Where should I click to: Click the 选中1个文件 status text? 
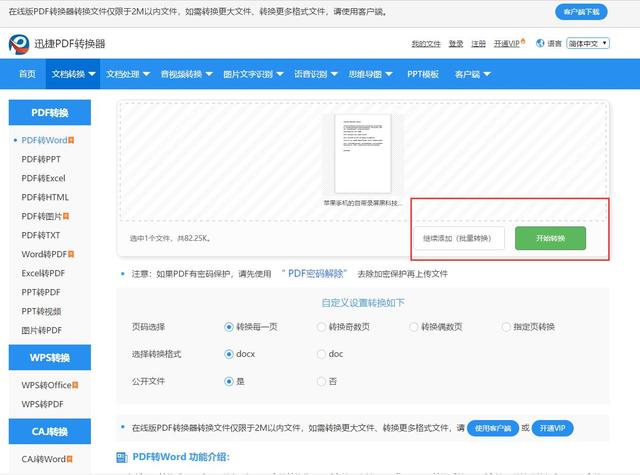[x=170, y=238]
